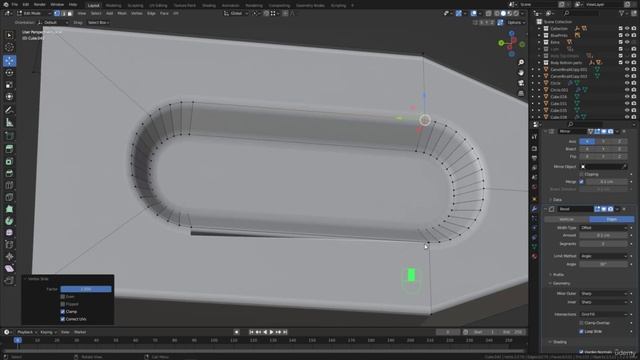
Task: Select the Shear tool
Action: click(9, 269)
